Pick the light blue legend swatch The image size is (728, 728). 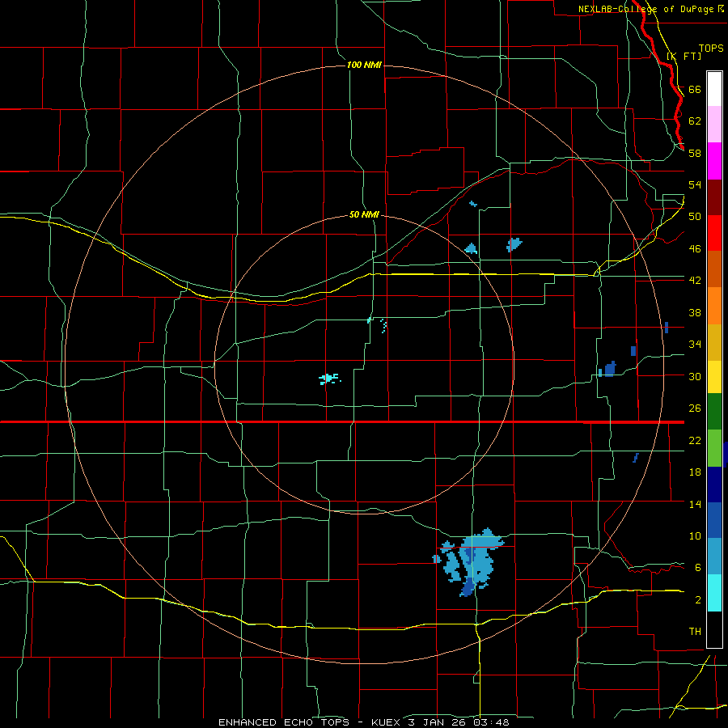click(714, 557)
